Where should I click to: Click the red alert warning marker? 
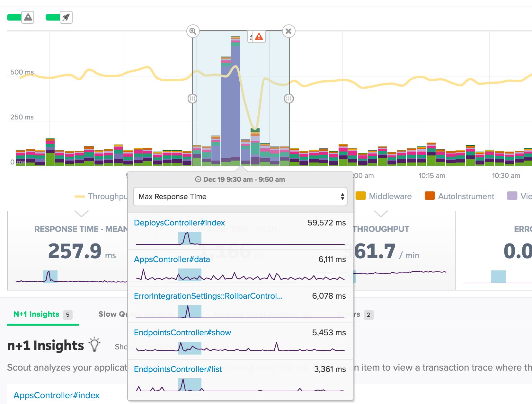(x=259, y=37)
